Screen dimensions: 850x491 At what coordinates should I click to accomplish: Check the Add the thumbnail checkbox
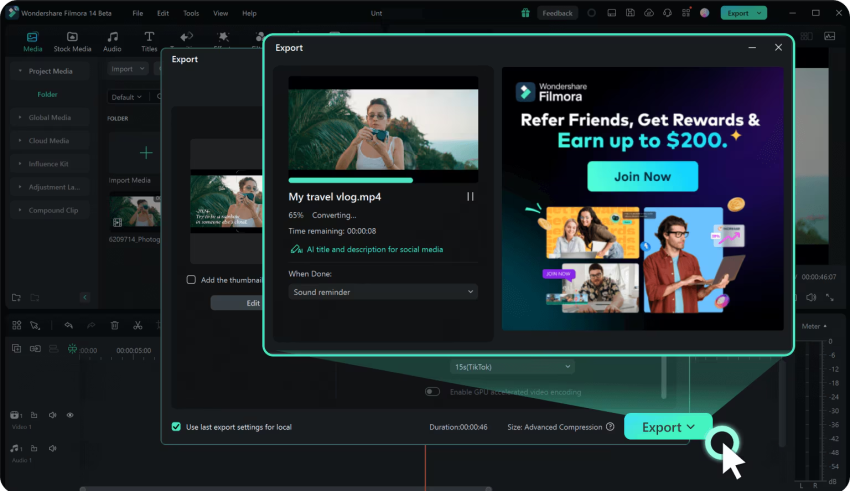click(191, 280)
